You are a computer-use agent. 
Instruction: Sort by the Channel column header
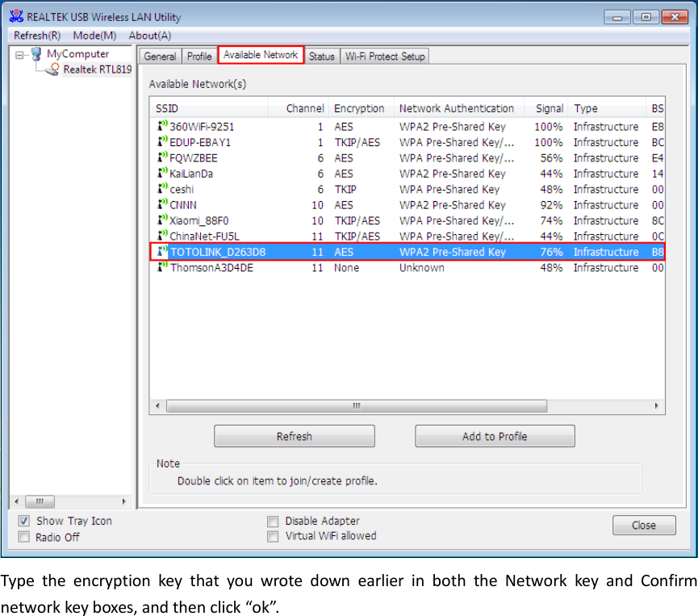(298, 108)
